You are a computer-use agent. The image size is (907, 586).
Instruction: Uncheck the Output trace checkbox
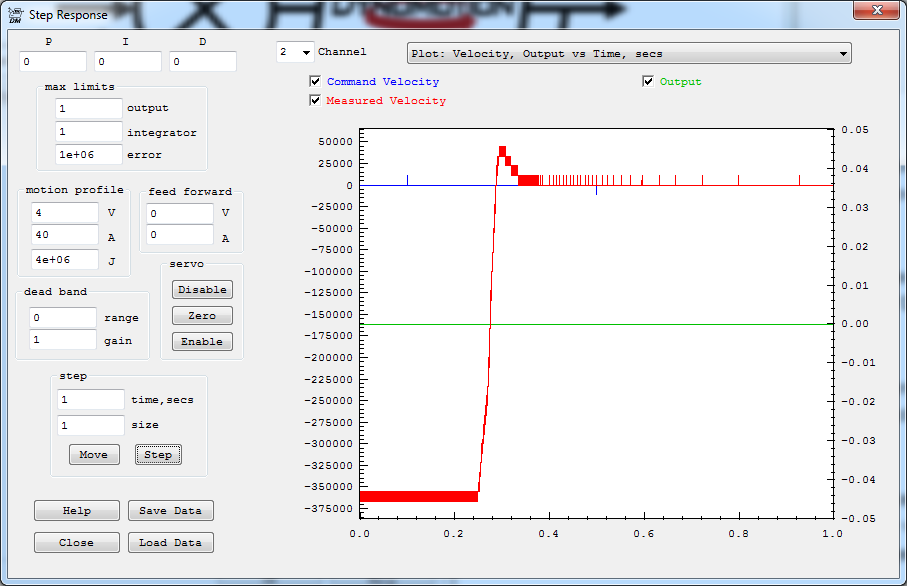pyautogui.click(x=648, y=82)
